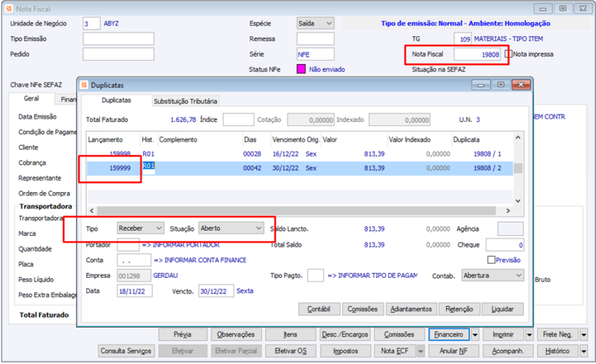The width and height of the screenshot is (596, 364).
Task: Expand the arrow next to Histórico button
Action: point(584,351)
